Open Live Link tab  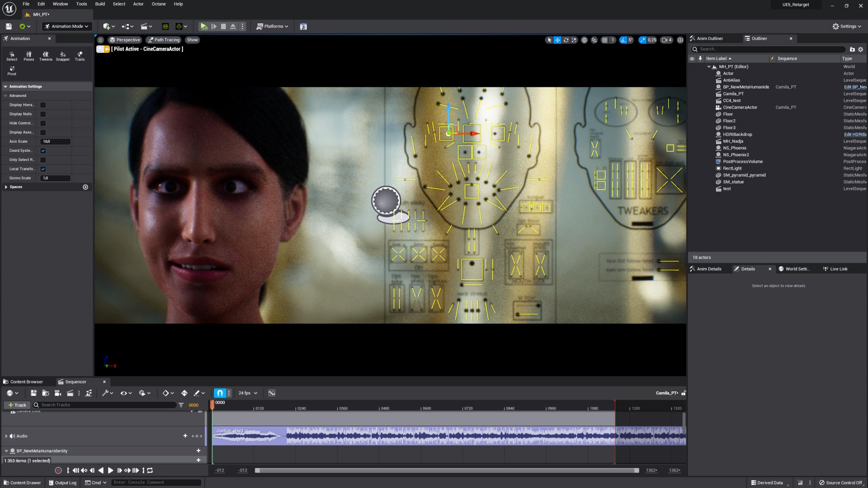pos(835,269)
